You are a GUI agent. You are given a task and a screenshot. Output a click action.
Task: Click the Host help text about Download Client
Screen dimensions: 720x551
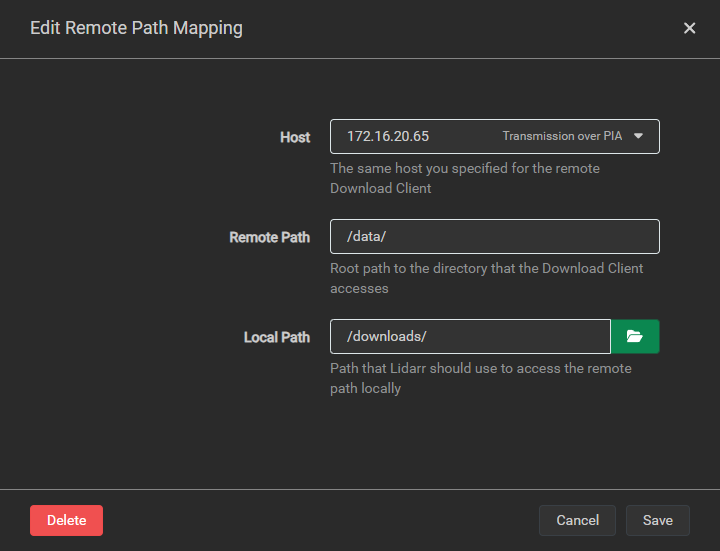coord(465,178)
